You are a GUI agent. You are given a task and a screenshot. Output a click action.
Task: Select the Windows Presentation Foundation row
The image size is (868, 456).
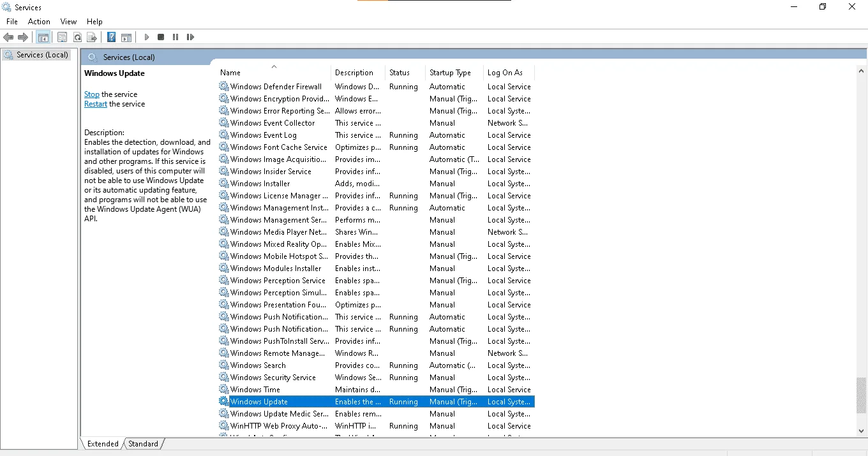[x=377, y=305]
